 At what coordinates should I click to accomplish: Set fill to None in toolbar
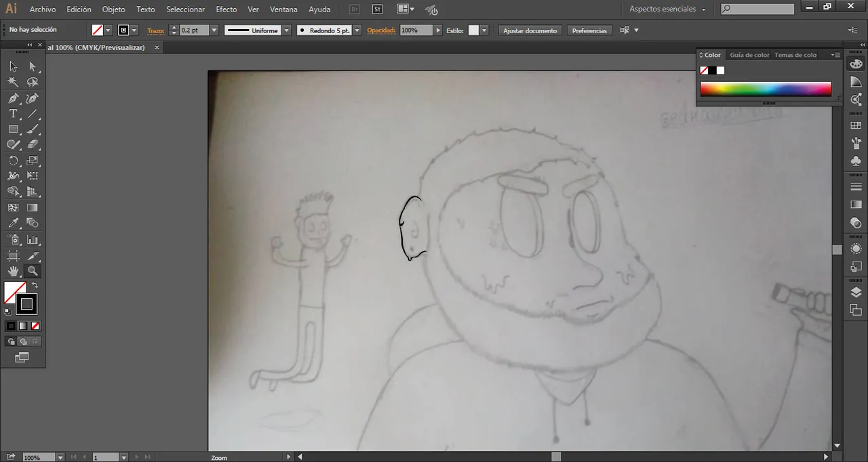pos(98,30)
